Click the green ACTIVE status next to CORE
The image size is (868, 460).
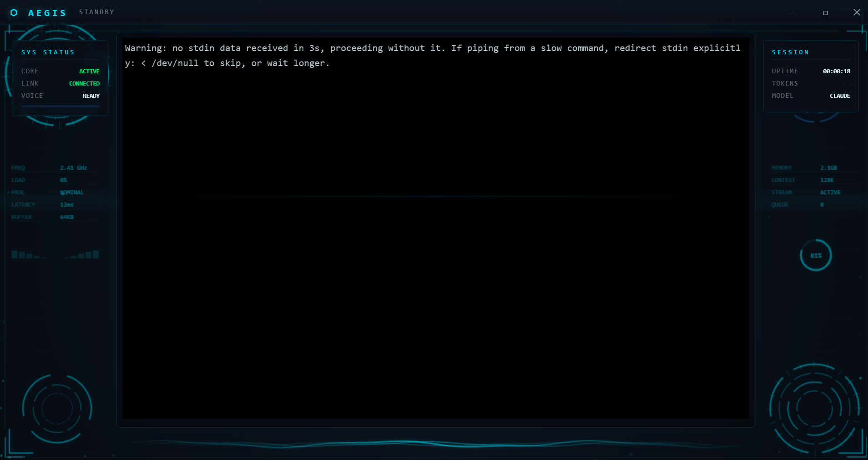tap(89, 71)
